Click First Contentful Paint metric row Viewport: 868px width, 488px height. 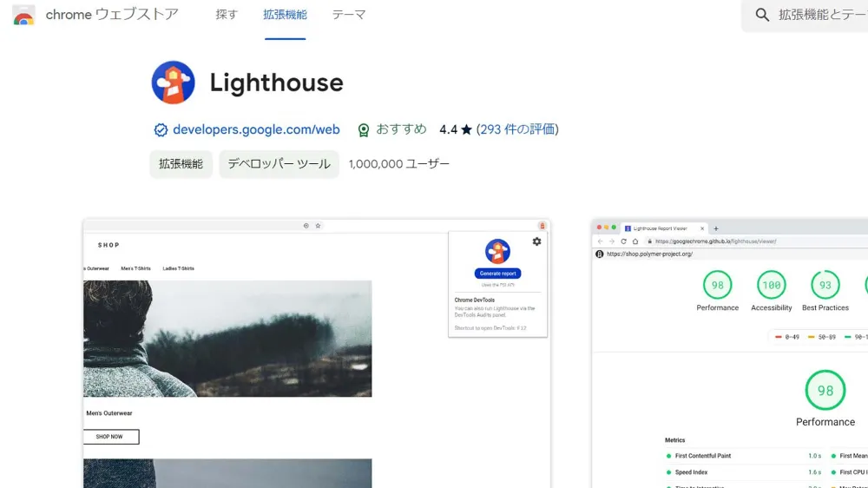coord(744,456)
